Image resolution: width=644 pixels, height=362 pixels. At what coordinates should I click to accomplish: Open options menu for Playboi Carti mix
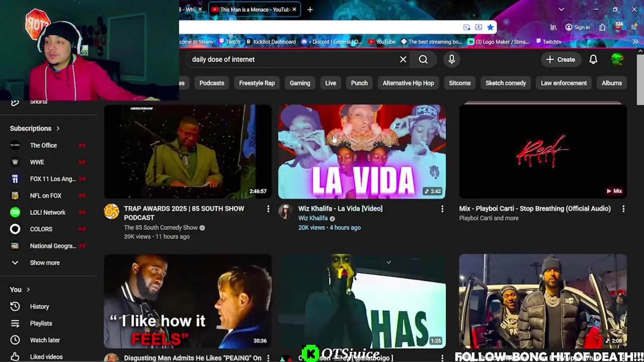(623, 209)
